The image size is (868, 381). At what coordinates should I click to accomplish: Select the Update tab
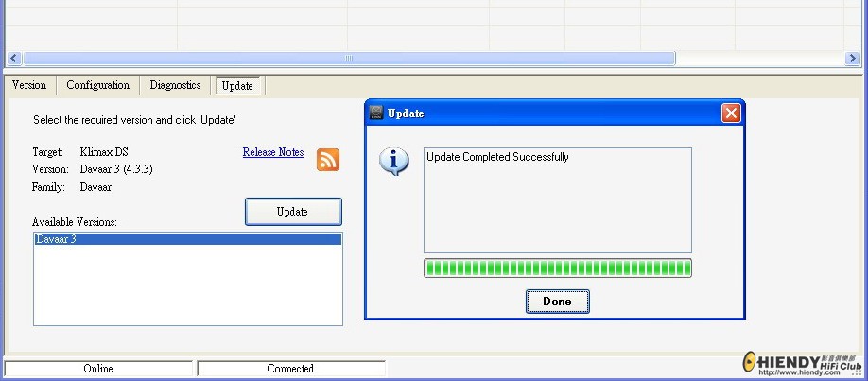(x=237, y=86)
